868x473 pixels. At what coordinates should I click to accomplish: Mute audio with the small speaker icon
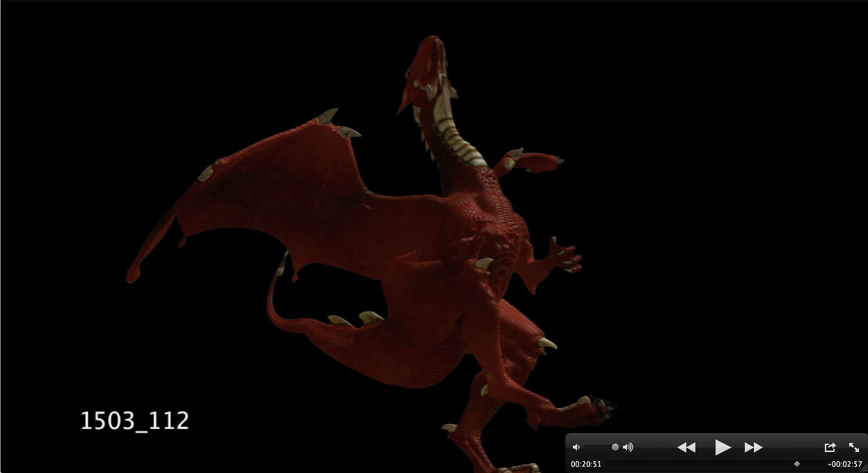(x=576, y=447)
